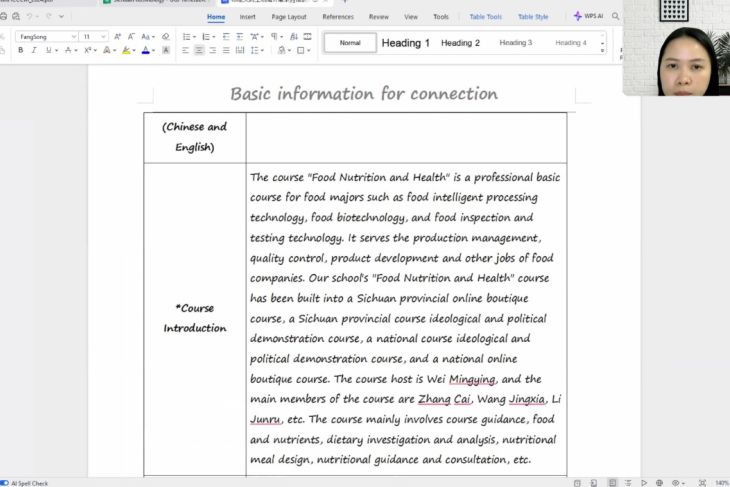Apply the Normal style
This screenshot has height=487, width=730.
(350, 43)
